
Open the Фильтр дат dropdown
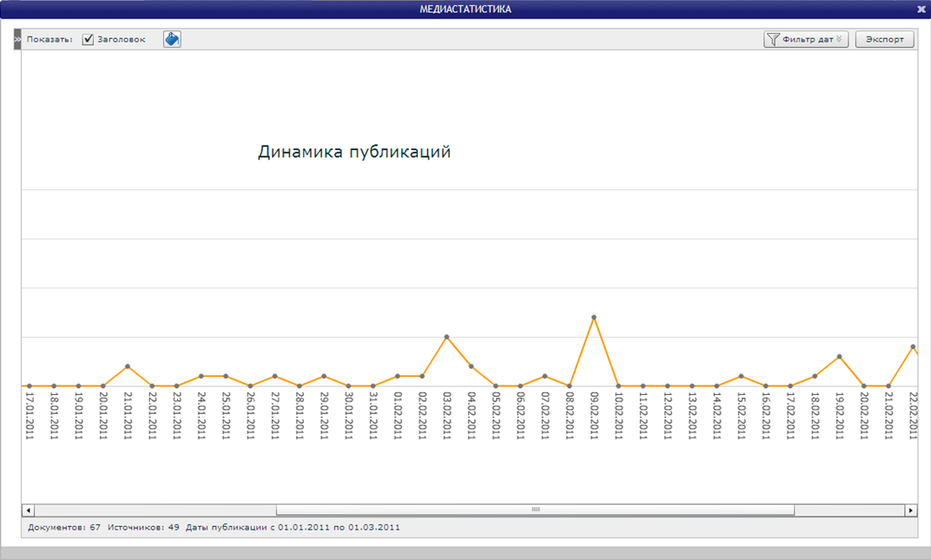(806, 39)
